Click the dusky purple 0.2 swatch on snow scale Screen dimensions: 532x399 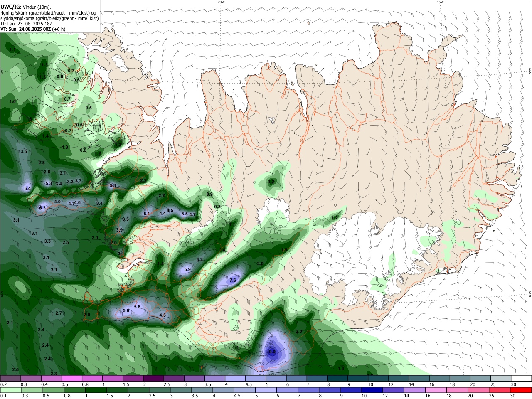click(x=10, y=379)
